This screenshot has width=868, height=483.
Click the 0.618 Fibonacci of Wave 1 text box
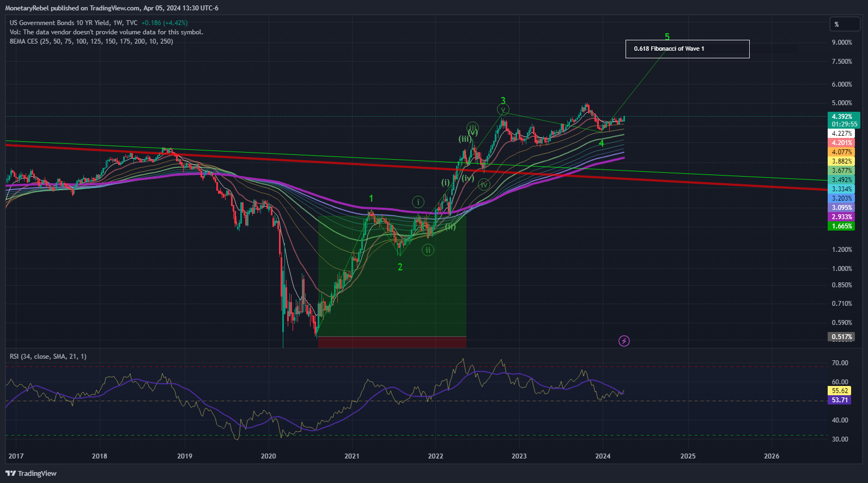pyautogui.click(x=687, y=49)
